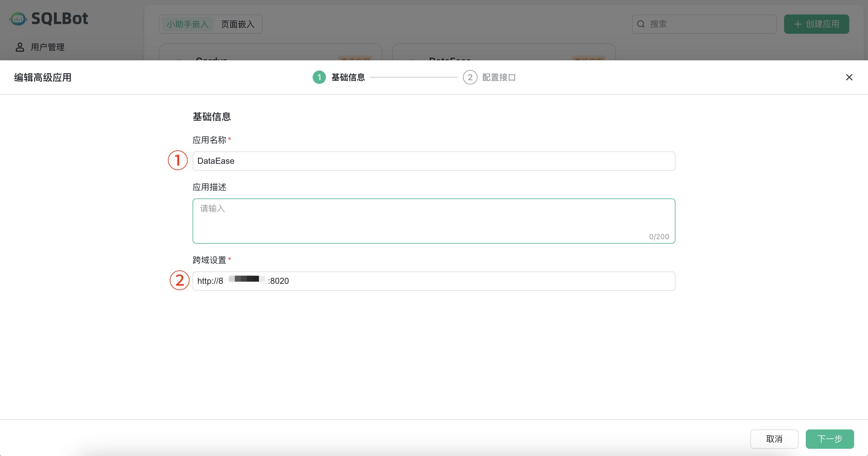868x456 pixels.
Task: Click the 取消 button
Action: (x=774, y=439)
